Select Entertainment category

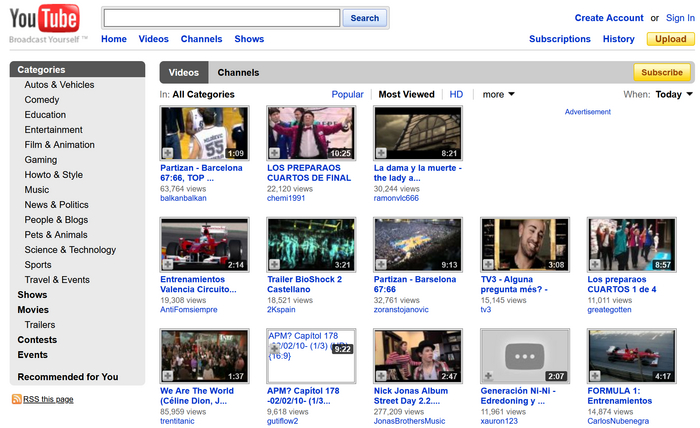tap(54, 129)
